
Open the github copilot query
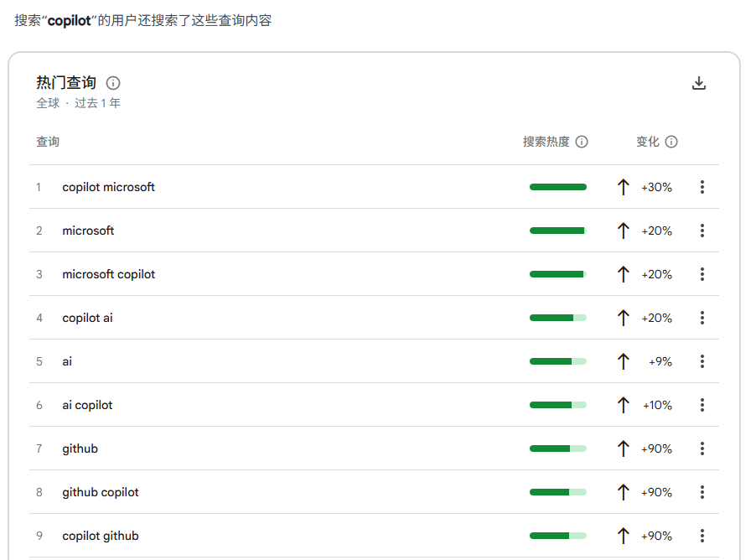[101, 492]
